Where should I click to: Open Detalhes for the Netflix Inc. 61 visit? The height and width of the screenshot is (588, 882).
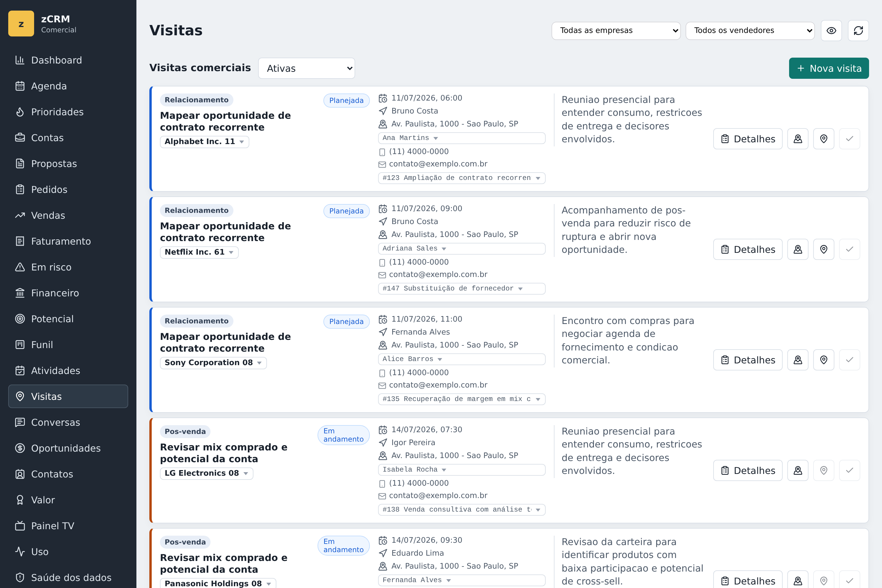[x=747, y=249]
